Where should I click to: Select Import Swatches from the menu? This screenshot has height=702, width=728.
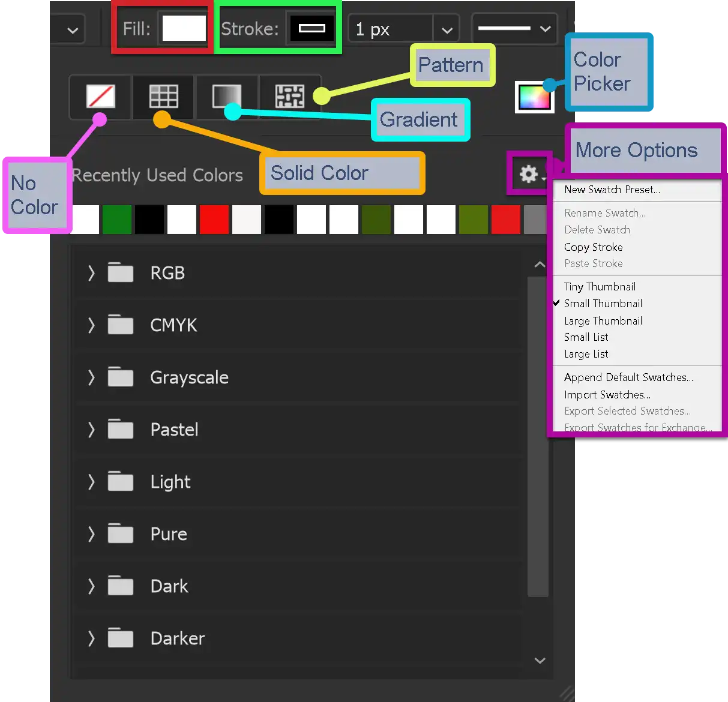pyautogui.click(x=607, y=395)
